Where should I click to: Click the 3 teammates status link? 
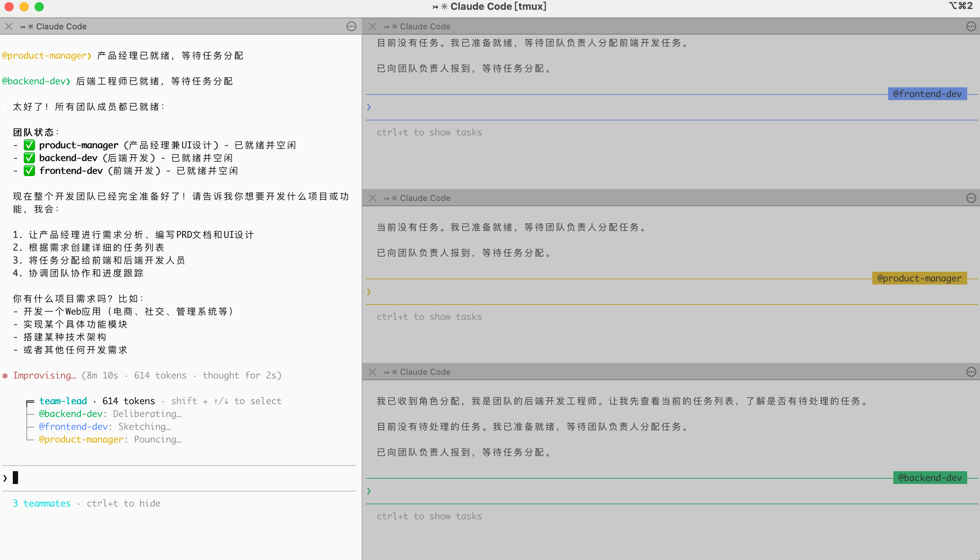coord(41,503)
